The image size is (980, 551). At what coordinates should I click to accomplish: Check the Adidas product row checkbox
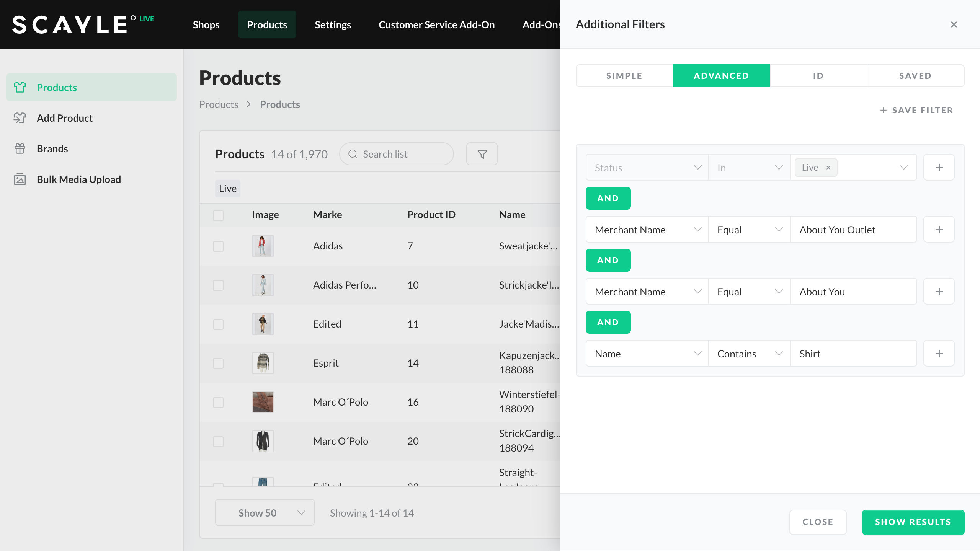pos(218,246)
